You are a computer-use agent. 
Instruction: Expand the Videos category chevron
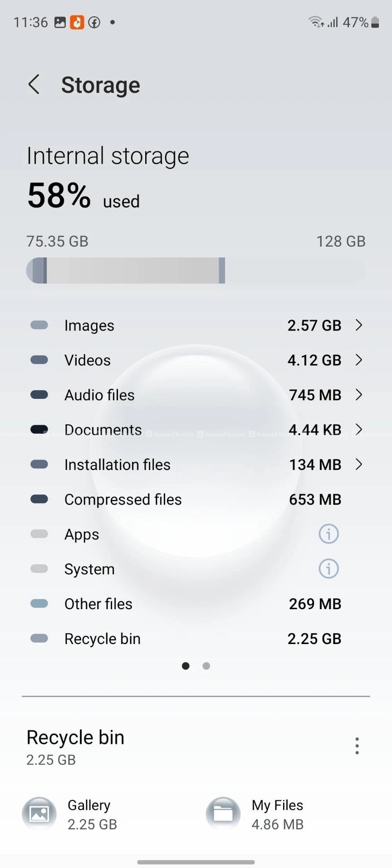pos(359,360)
